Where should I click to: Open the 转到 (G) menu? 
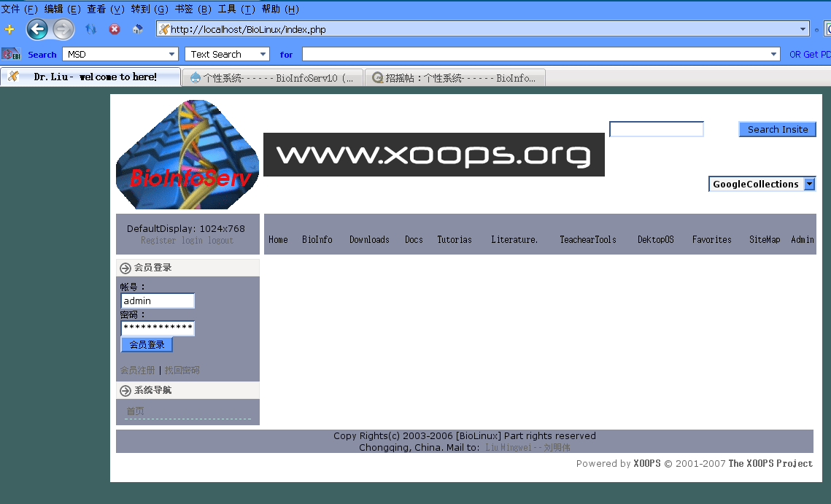pyautogui.click(x=150, y=9)
